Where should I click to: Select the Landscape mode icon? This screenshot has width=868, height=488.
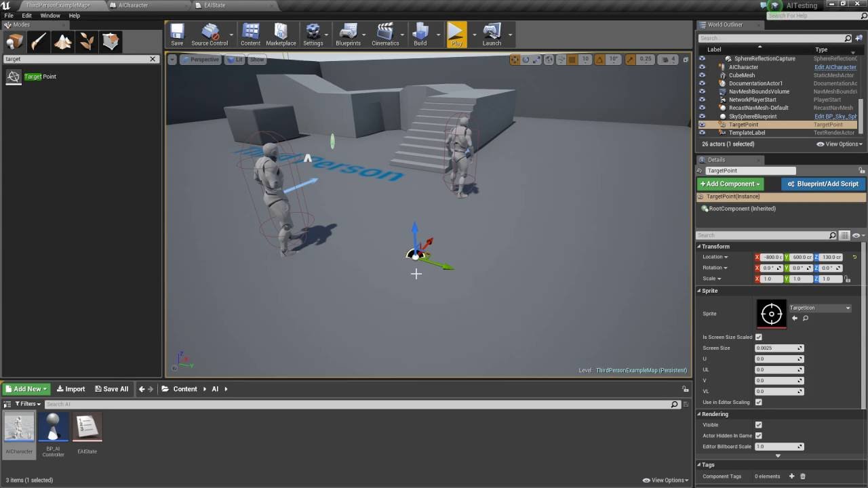click(63, 42)
